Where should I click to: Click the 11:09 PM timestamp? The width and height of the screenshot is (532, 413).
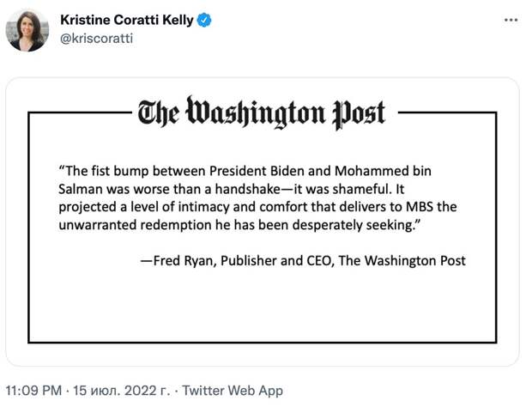pos(33,391)
